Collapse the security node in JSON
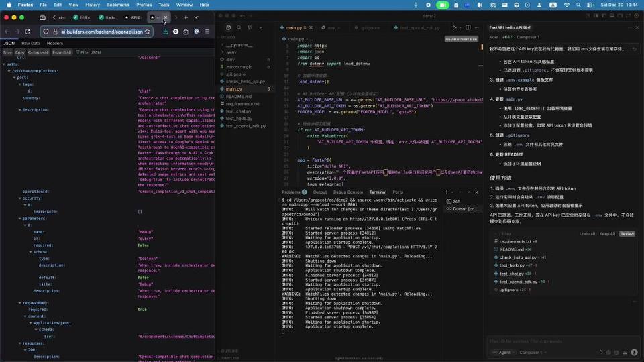Screen dimensions: 644x362 click(x=19, y=198)
